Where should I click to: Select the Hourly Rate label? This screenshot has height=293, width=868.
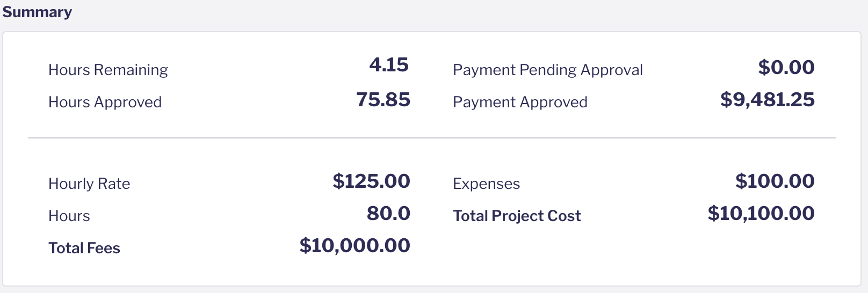point(89,184)
